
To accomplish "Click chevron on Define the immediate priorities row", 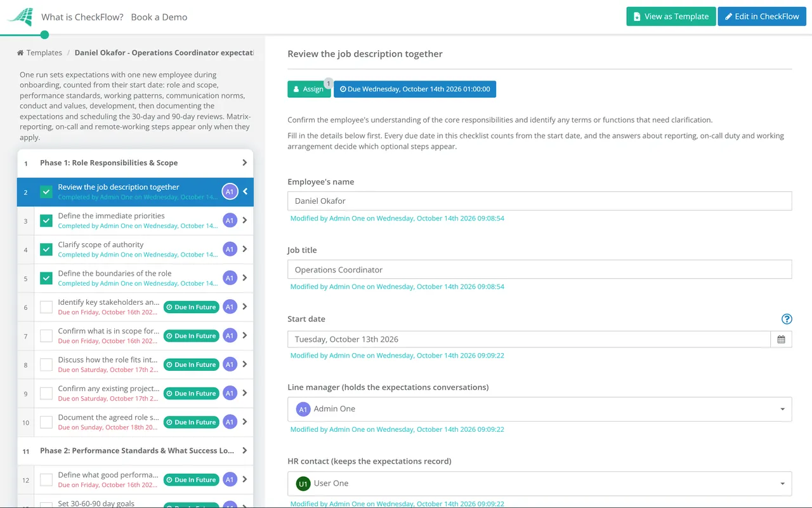I will point(245,220).
